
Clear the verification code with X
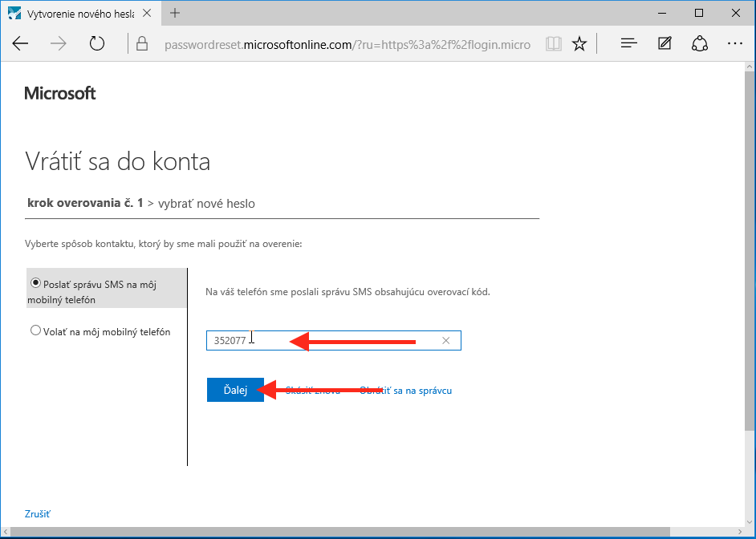point(446,341)
